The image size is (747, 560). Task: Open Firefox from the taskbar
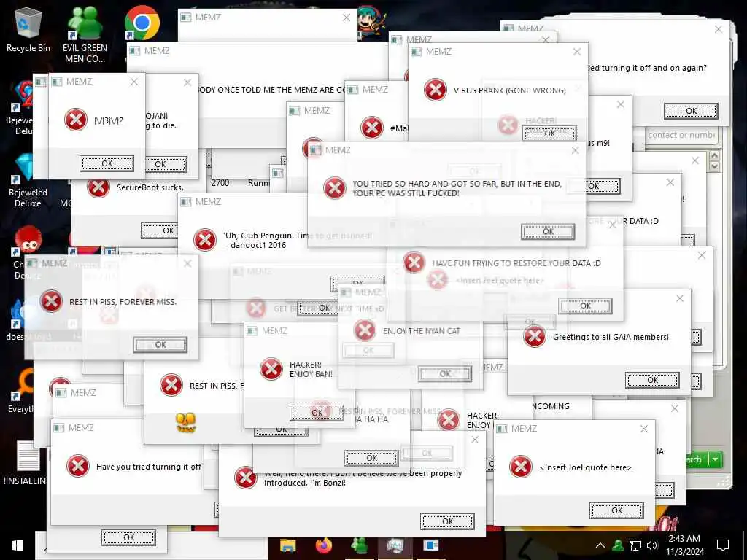pos(324,545)
